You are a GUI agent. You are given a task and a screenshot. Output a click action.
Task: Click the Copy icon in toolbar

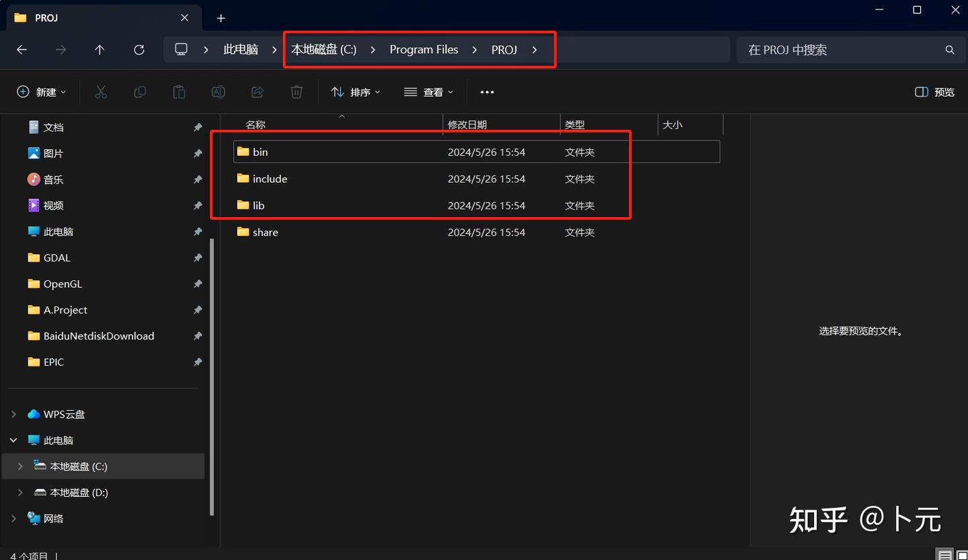coord(140,92)
